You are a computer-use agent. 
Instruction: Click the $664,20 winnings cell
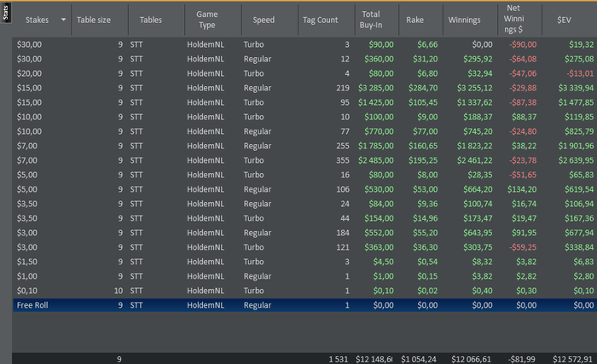tap(478, 189)
